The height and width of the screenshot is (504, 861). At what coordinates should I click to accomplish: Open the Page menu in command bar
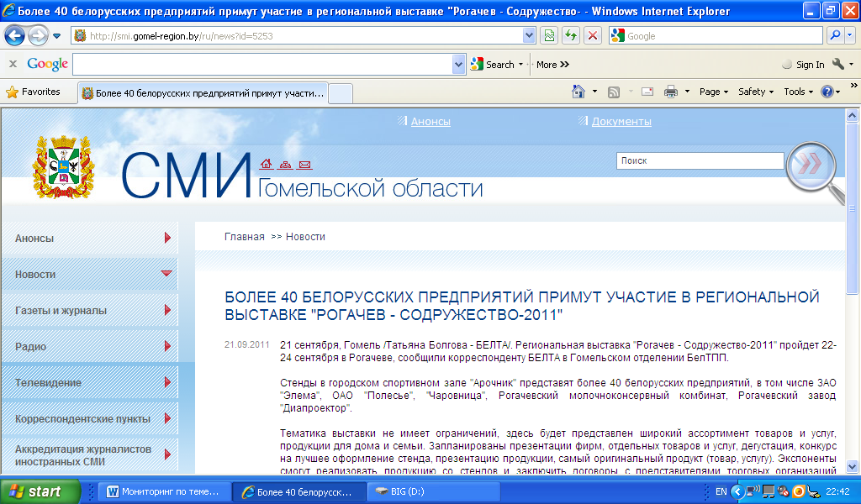coord(714,92)
